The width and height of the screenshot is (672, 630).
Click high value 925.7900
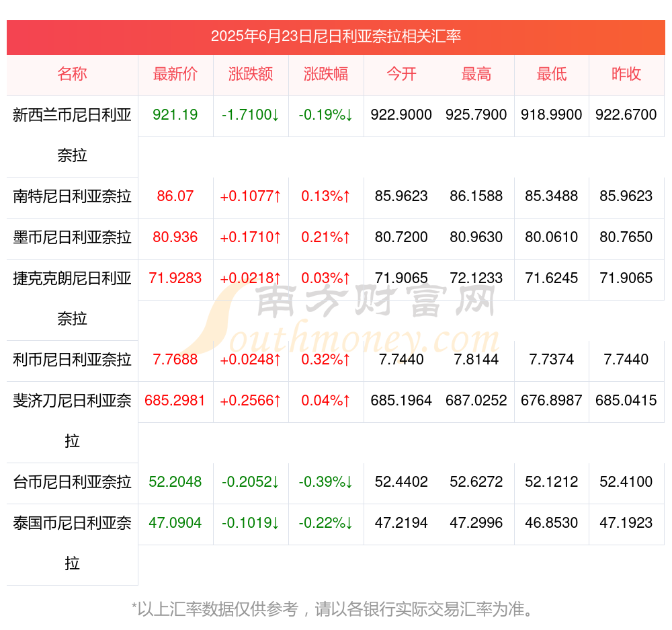[x=476, y=115]
